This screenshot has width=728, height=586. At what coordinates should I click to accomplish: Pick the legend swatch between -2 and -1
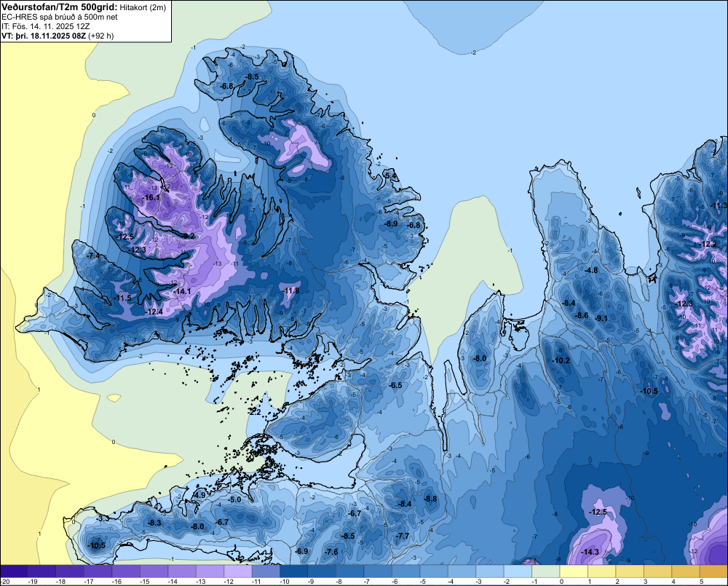517,571
